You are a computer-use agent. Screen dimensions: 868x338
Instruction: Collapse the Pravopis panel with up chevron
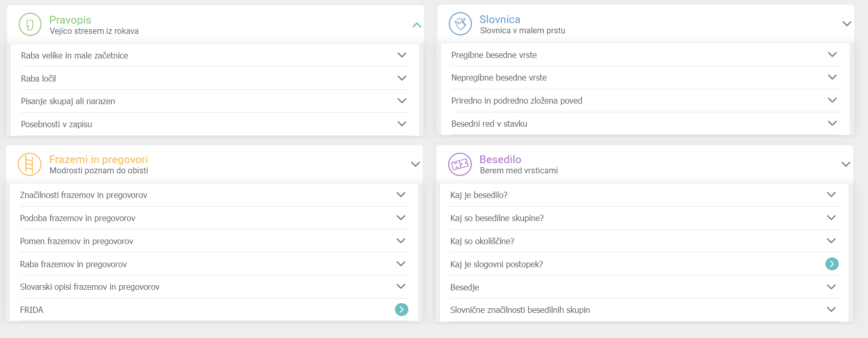coord(417,25)
